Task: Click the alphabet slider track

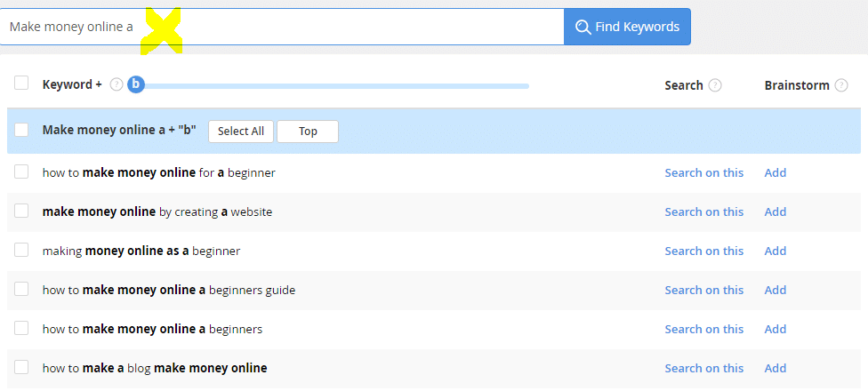Action: (x=335, y=85)
